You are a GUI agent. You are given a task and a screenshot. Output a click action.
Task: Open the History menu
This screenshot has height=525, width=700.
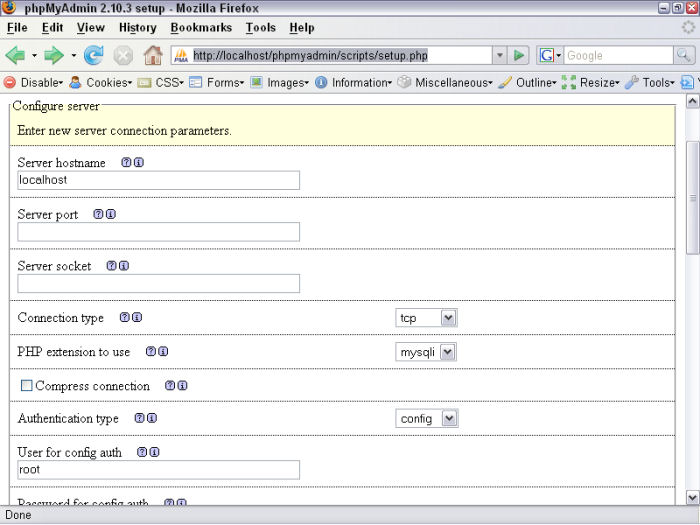pyautogui.click(x=138, y=28)
